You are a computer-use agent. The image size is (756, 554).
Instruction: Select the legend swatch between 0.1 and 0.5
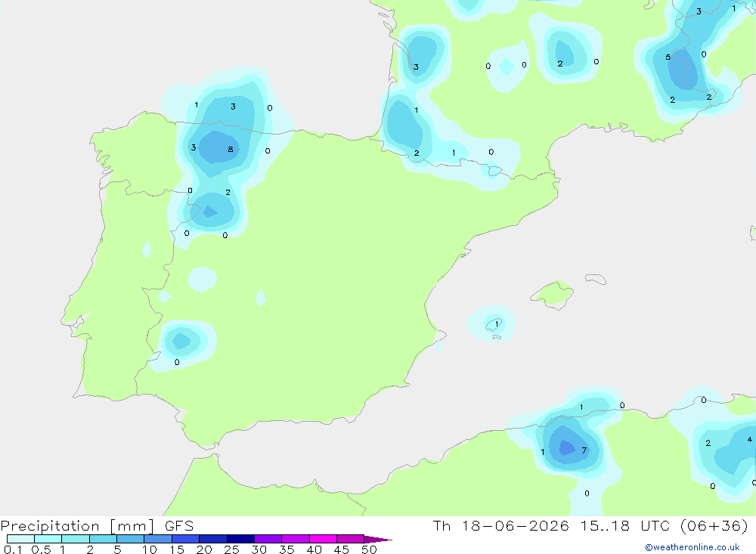pyautogui.click(x=20, y=539)
